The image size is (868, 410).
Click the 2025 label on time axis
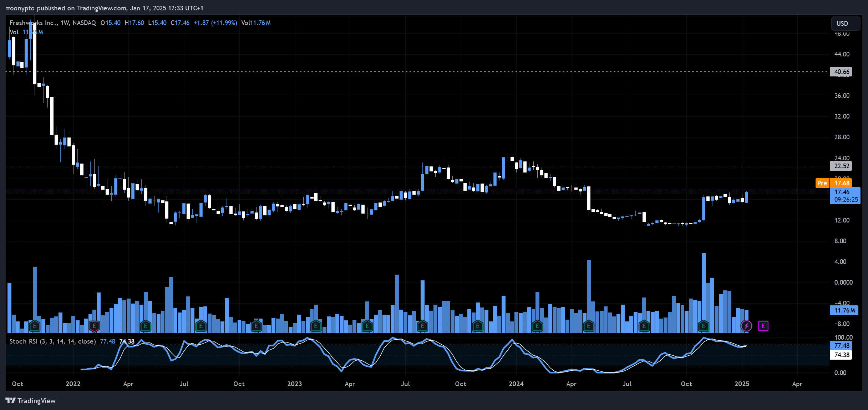(x=742, y=384)
